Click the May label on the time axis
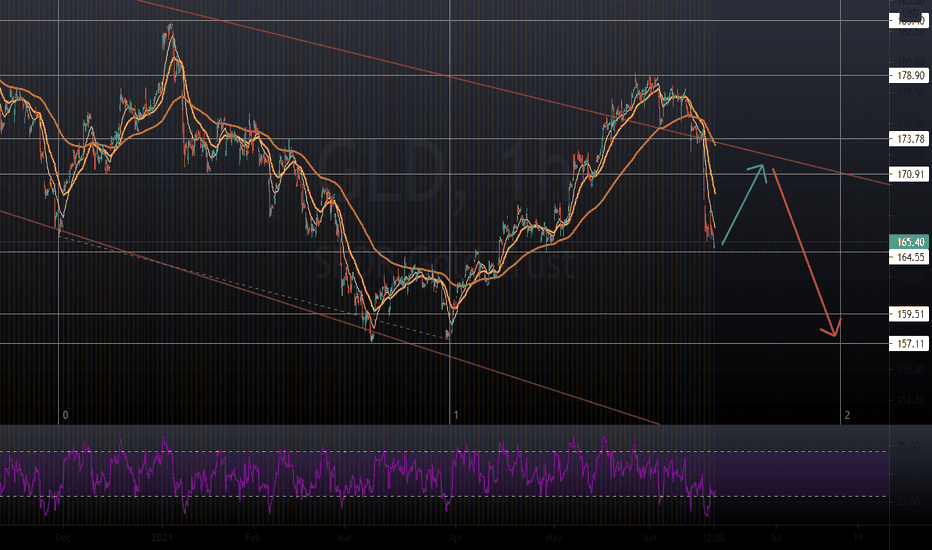Viewport: 932px width, 550px height. click(x=553, y=538)
